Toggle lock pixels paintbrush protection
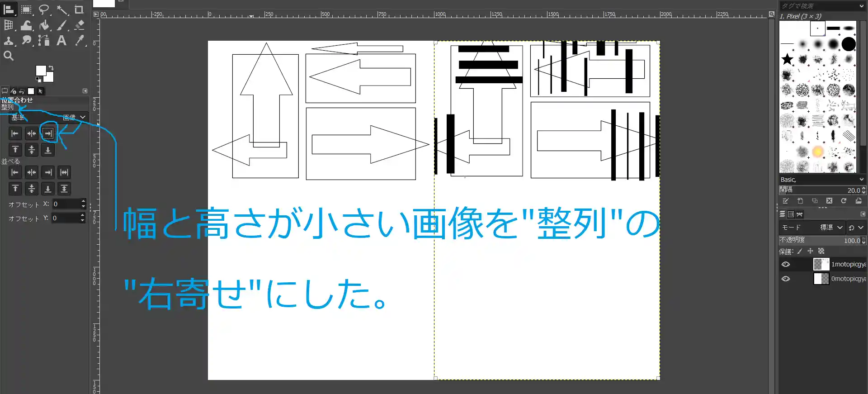Image resolution: width=868 pixels, height=394 pixels. [x=800, y=251]
